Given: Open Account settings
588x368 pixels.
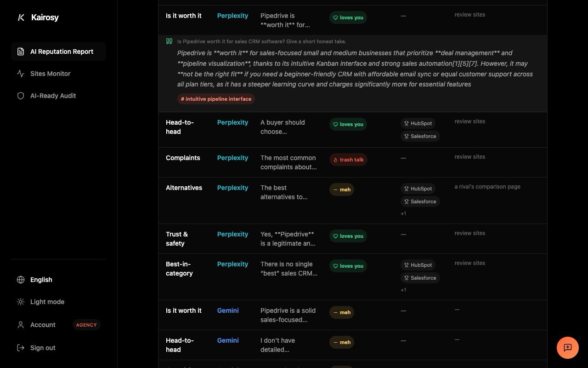Looking at the screenshot, I should coord(58,325).
